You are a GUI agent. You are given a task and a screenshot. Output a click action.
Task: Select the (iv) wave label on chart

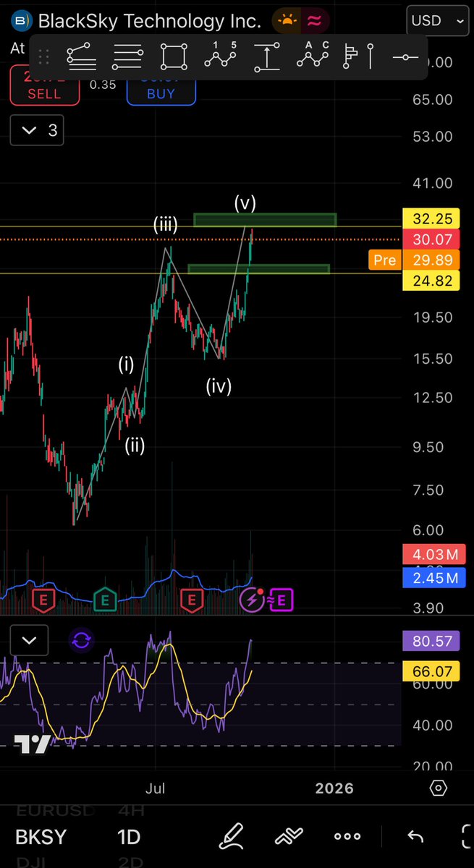tap(218, 386)
